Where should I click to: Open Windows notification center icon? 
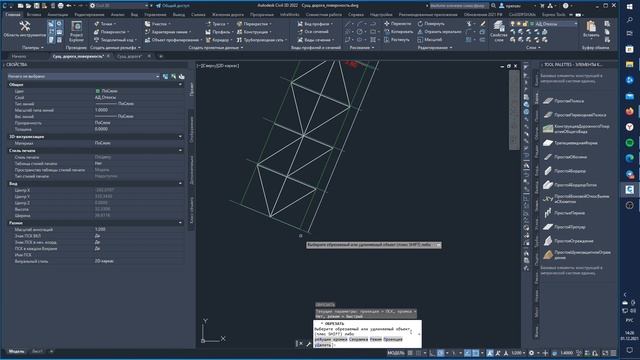pos(629,350)
